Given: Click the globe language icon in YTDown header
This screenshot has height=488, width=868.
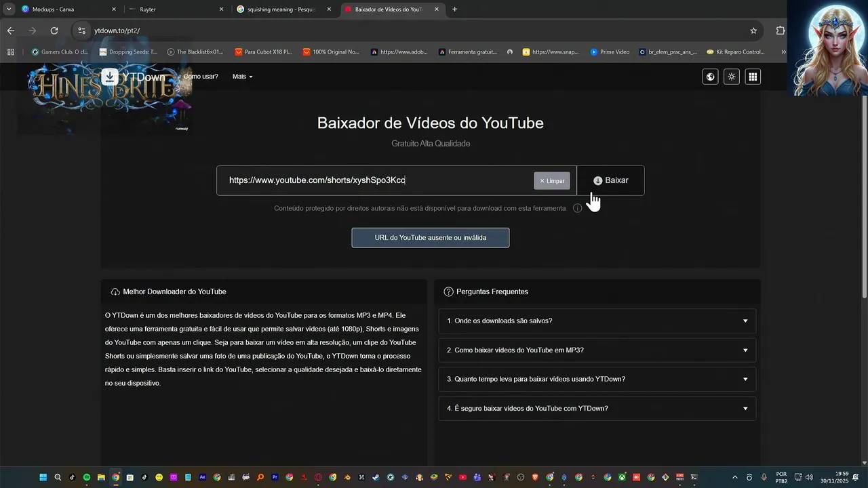Looking at the screenshot, I should [x=710, y=77].
